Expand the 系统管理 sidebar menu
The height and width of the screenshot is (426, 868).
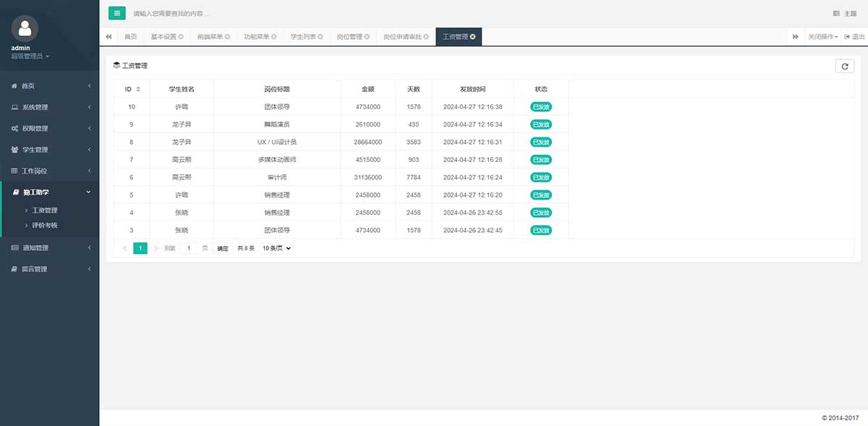[49, 107]
